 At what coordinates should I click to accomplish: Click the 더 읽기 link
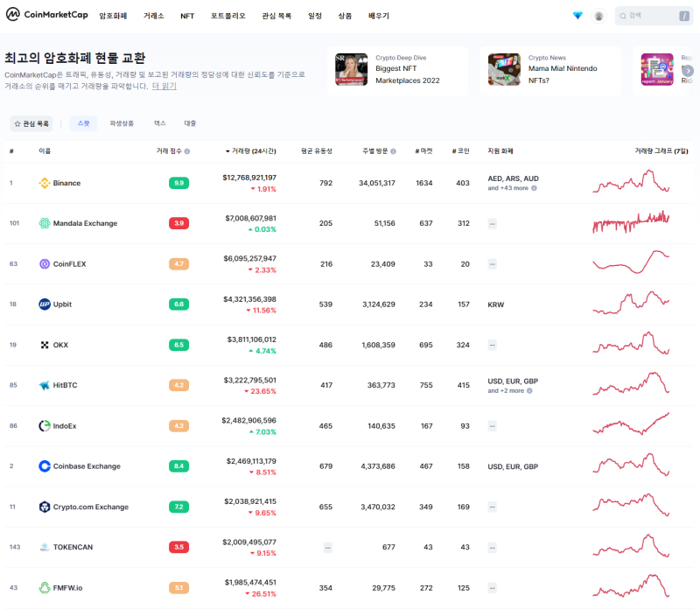click(164, 86)
